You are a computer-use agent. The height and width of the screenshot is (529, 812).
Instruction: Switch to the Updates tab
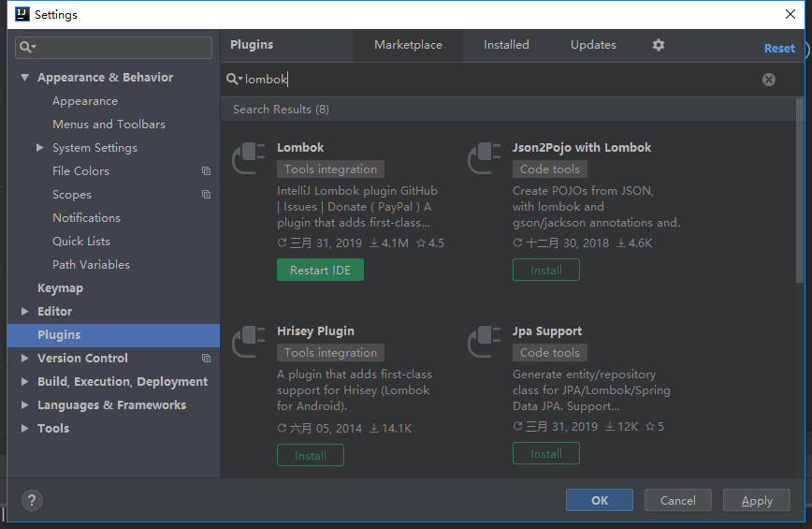point(593,45)
